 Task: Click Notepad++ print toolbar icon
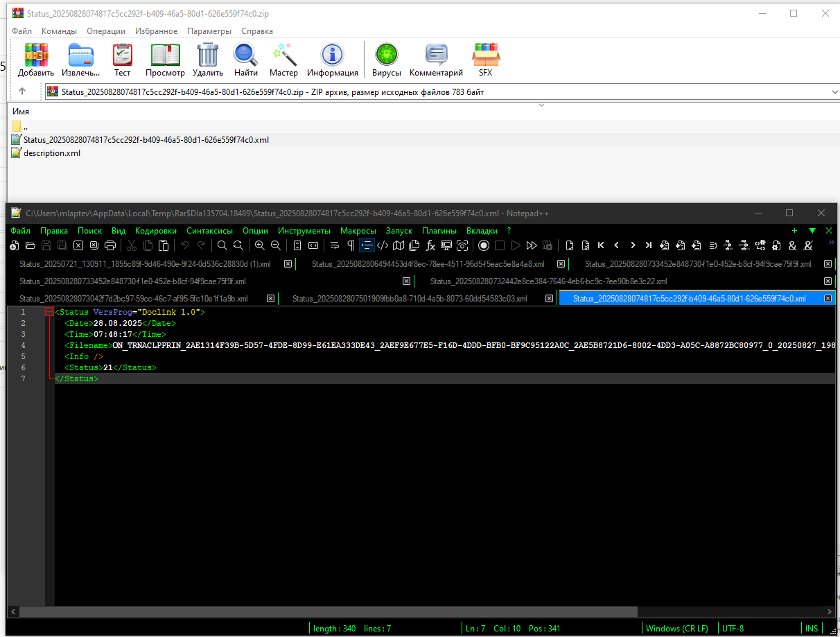(110, 245)
